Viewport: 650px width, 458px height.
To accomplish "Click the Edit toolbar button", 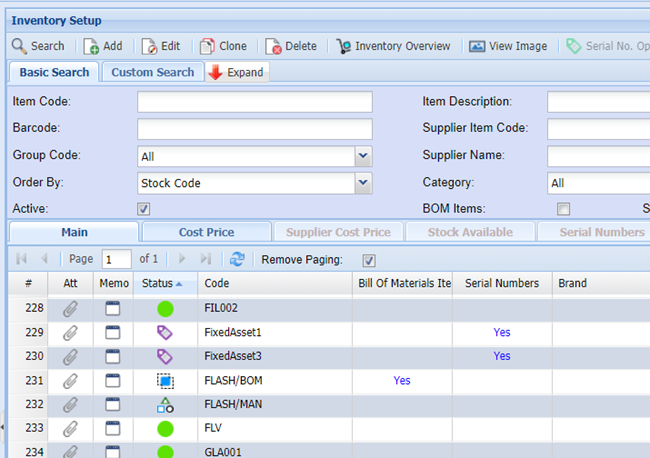I will point(160,46).
